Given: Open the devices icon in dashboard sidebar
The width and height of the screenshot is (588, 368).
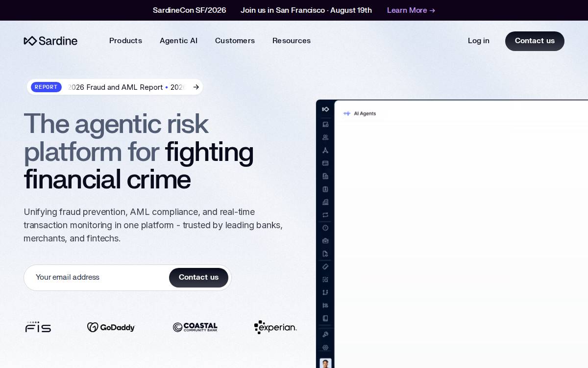Looking at the screenshot, I should [325, 125].
